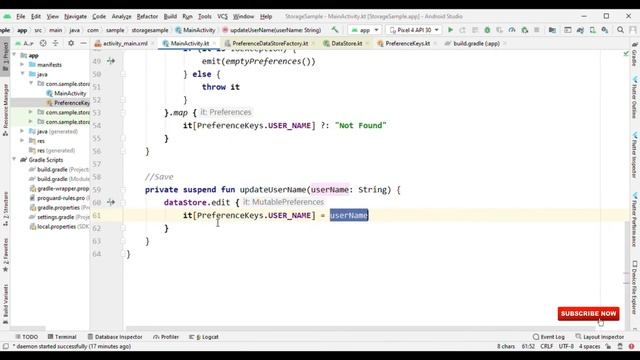The height and width of the screenshot is (360, 640).
Task: Click the Collapse All icon in Project panel
Action: [56, 43]
